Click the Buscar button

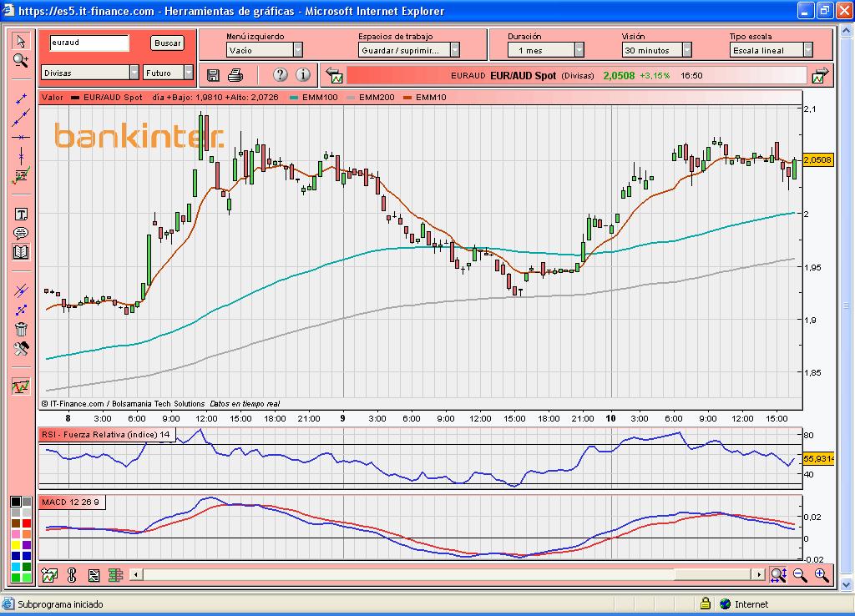(x=168, y=43)
